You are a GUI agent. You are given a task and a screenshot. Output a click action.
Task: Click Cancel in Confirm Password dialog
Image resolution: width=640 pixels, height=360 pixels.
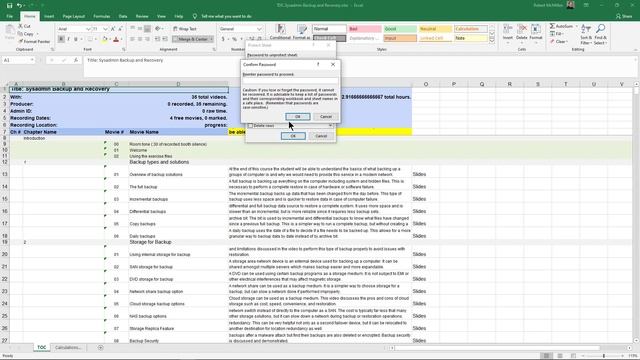(x=326, y=117)
